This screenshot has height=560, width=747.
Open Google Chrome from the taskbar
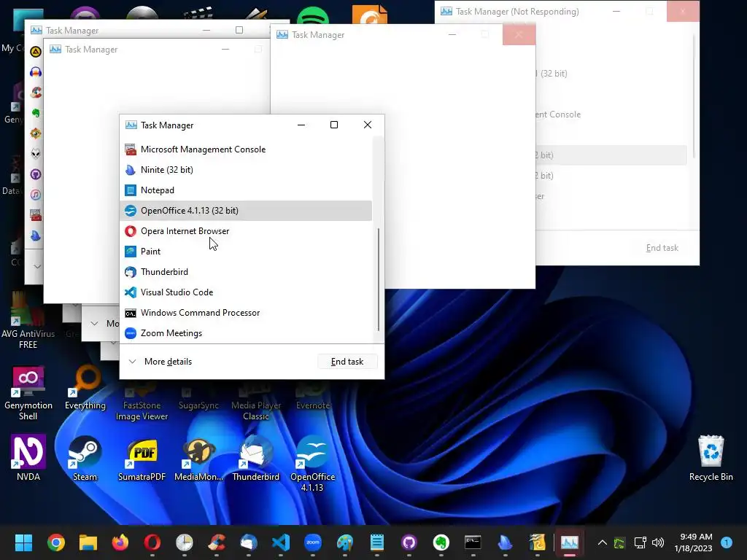[55, 542]
